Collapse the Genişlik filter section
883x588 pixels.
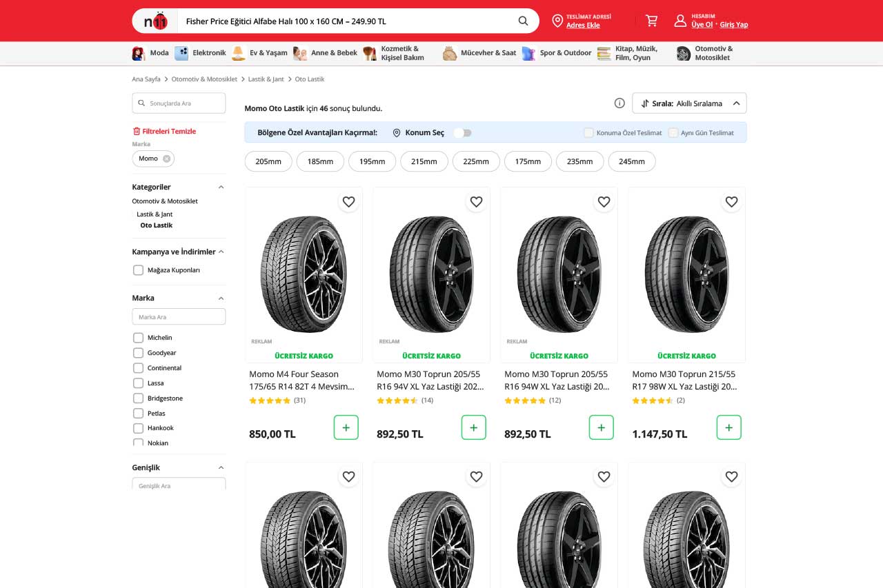[x=221, y=468]
